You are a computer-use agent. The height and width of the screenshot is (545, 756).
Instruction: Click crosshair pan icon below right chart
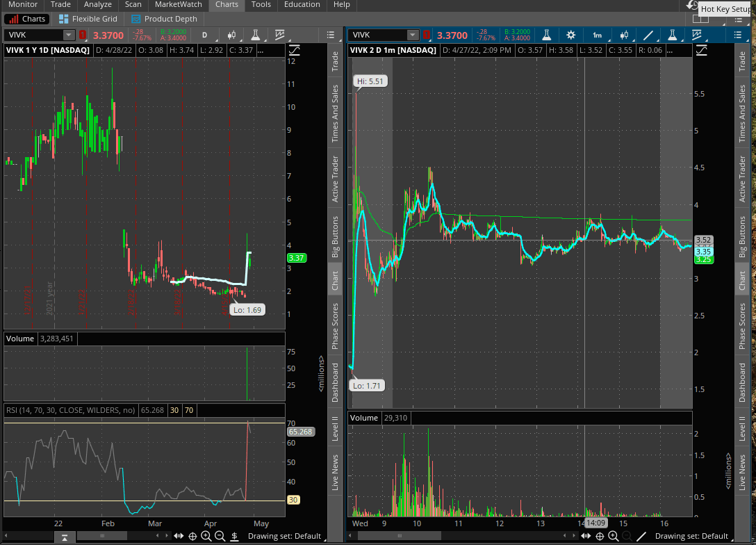(600, 537)
